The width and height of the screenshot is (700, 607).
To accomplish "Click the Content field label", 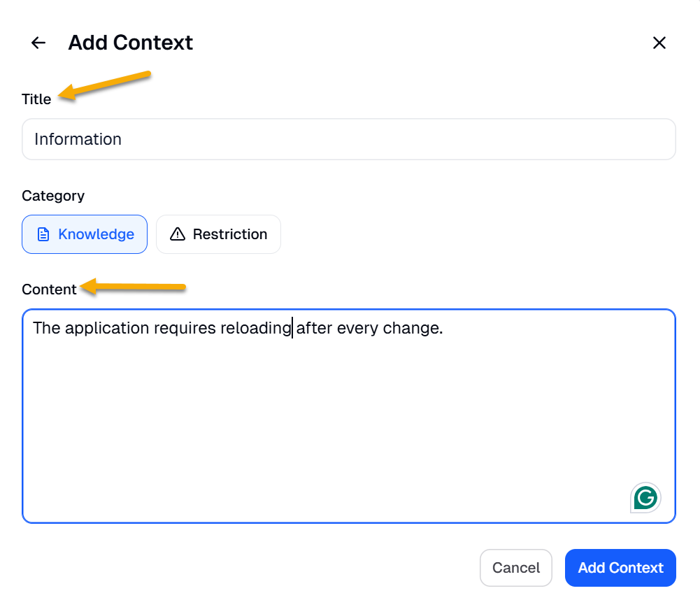I will click(49, 290).
